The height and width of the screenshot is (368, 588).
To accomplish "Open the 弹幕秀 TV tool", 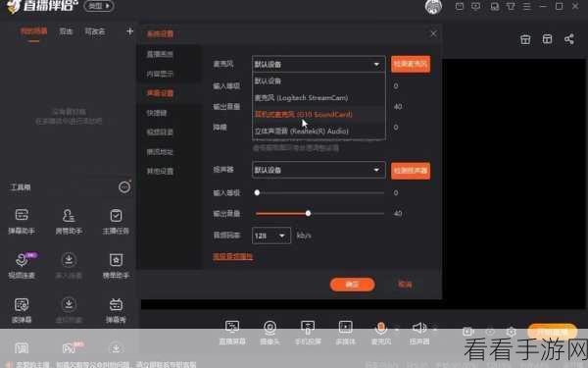I will (116, 310).
